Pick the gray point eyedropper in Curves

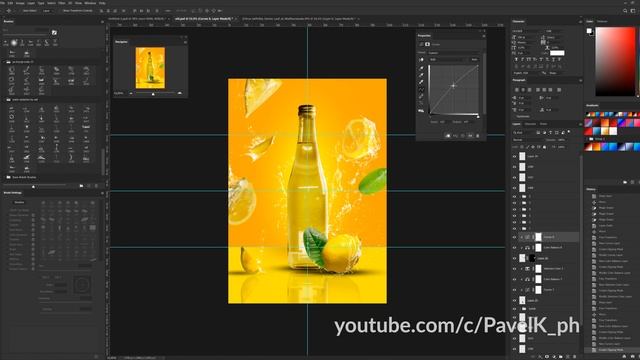point(421,75)
